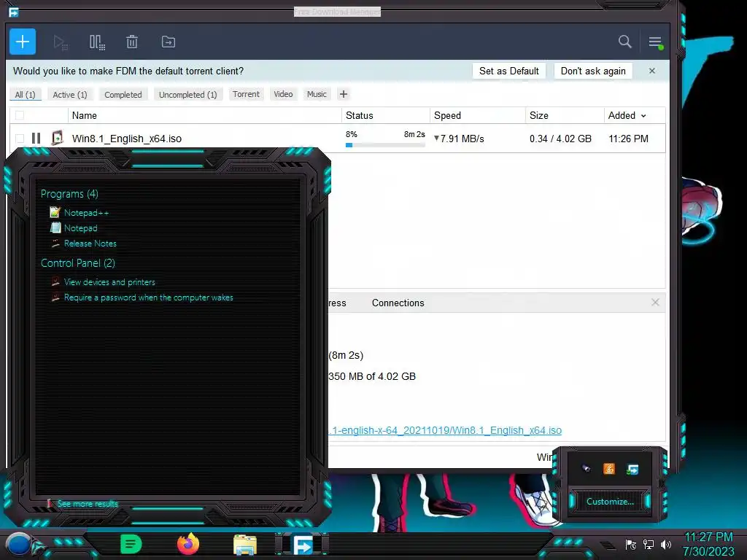The height and width of the screenshot is (560, 747).
Task: Sort downloads by Speed column
Action: click(x=447, y=115)
